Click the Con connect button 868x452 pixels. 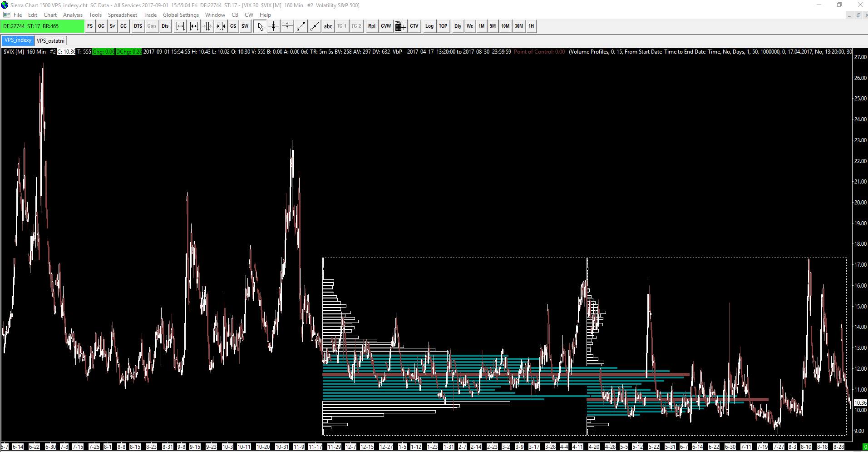click(x=152, y=26)
